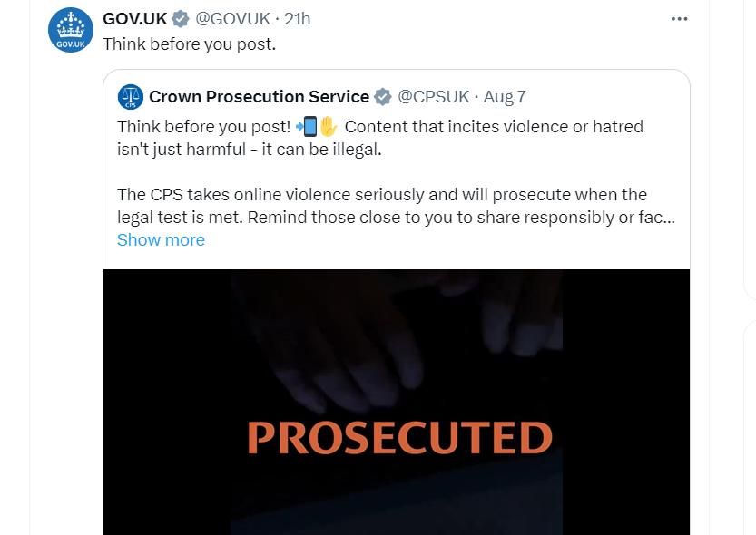Click the 'The CPS takes online violence' paragraph
This screenshot has width=756, height=535.
396,206
